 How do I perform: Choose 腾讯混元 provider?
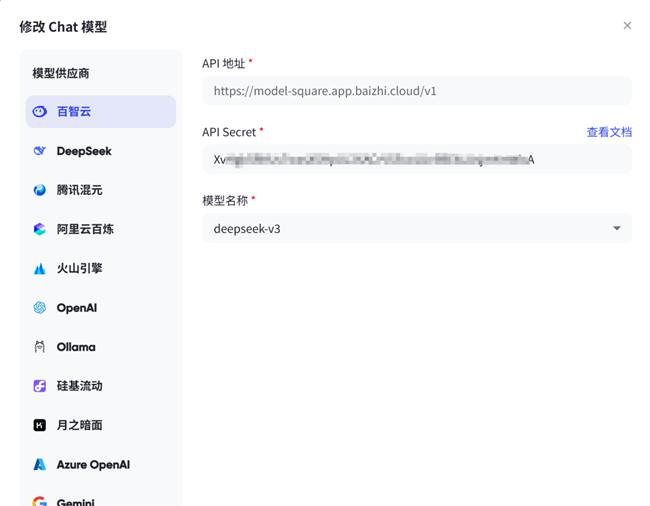tap(101, 190)
